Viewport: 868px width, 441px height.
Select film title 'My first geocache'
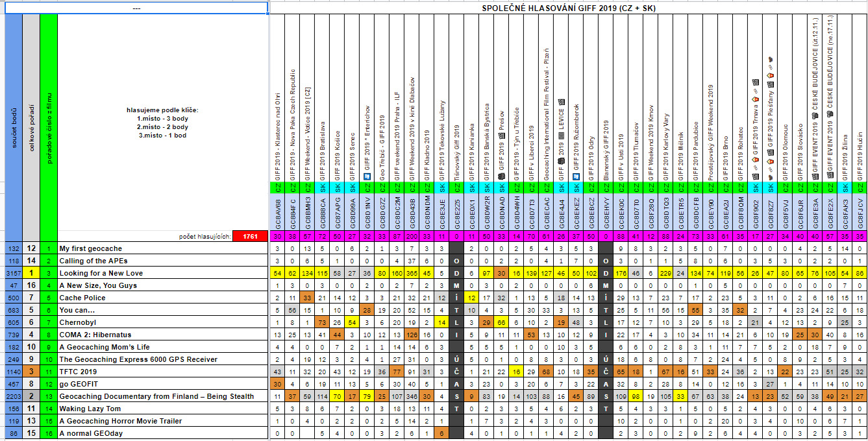click(163, 248)
